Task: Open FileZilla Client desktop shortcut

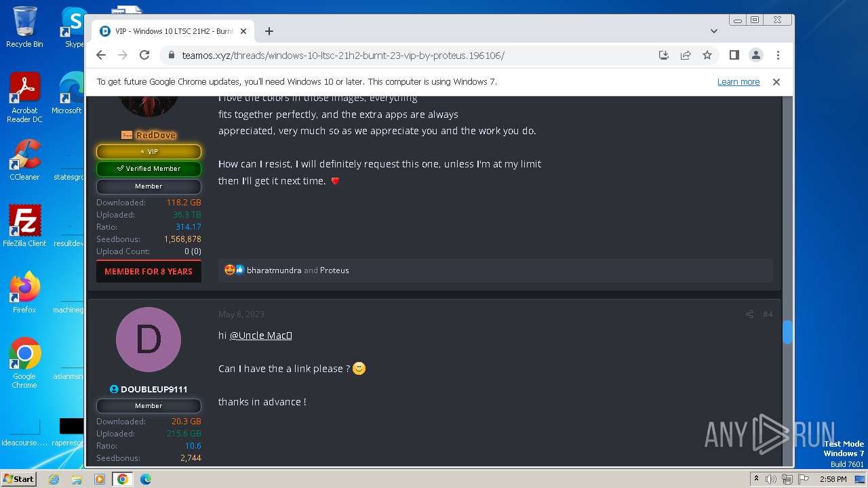Action: [x=24, y=226]
